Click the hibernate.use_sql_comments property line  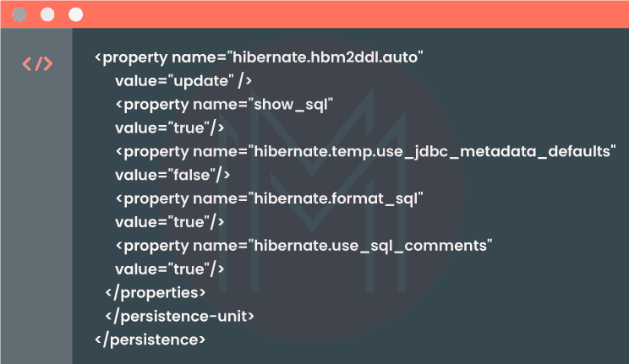304,245
